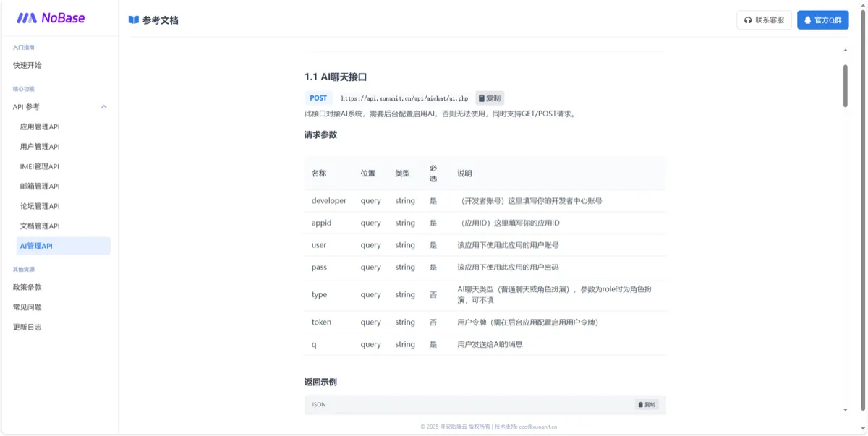This screenshot has width=868, height=436.
Task: Click the appid parameter name
Action: click(x=321, y=223)
